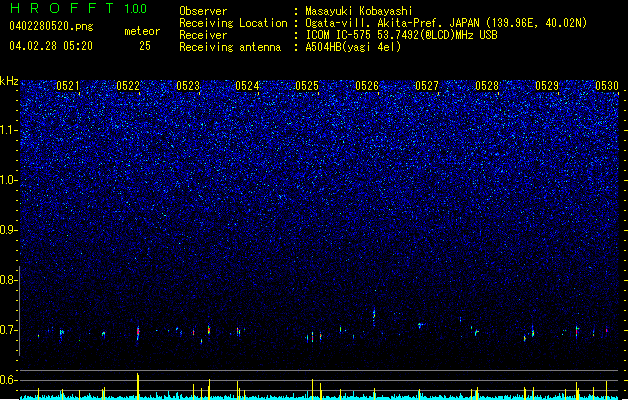Click the tallest yellow amplitude spike at 0522
Screen dimensions: 629x400
point(138,386)
